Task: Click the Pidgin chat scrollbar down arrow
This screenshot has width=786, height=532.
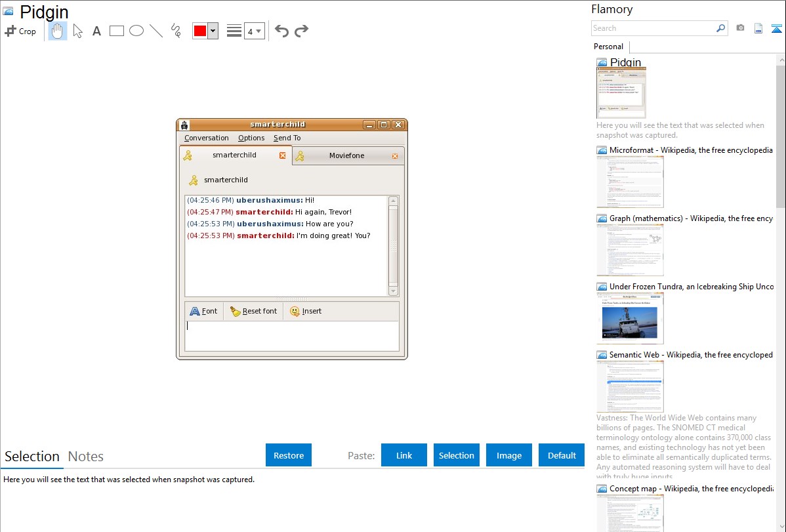Action: coord(394,291)
